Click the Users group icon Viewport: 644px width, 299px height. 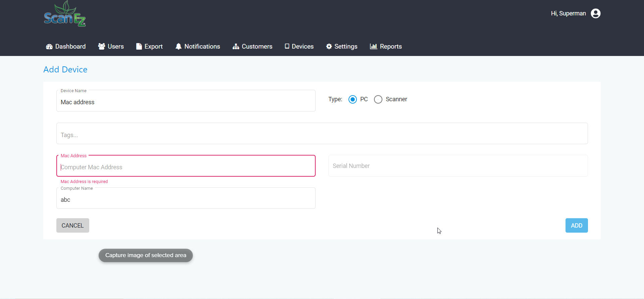(x=102, y=46)
